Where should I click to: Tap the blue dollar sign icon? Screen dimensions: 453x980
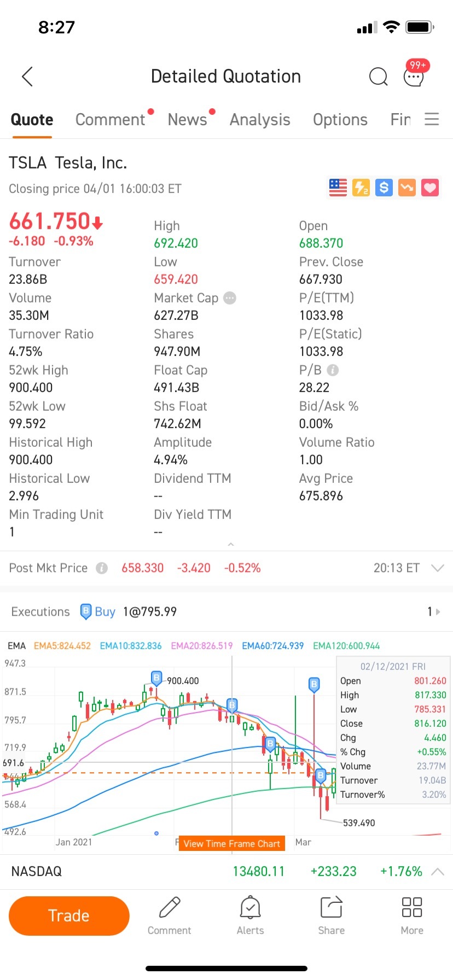click(384, 188)
